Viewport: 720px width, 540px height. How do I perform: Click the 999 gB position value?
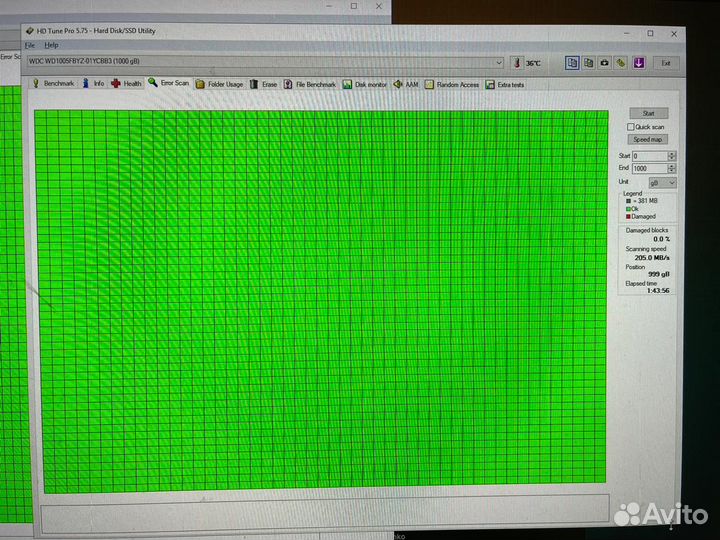click(x=658, y=274)
